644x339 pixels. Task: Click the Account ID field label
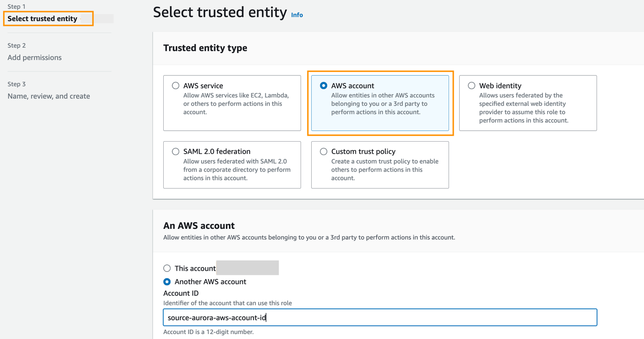click(181, 293)
